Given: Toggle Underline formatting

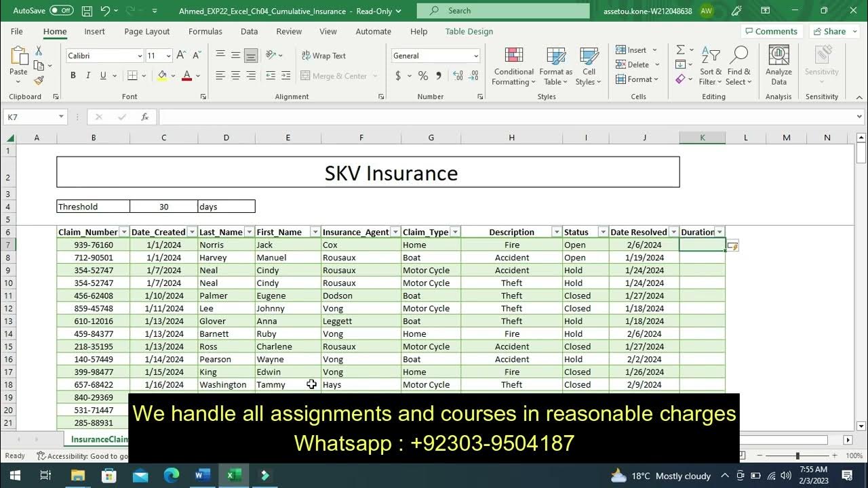Looking at the screenshot, I should [103, 76].
